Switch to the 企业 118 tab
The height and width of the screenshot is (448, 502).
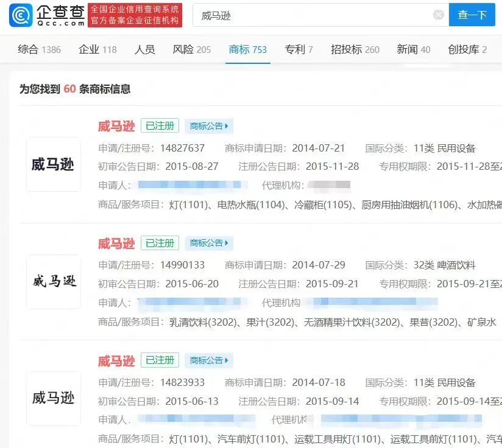coord(97,49)
